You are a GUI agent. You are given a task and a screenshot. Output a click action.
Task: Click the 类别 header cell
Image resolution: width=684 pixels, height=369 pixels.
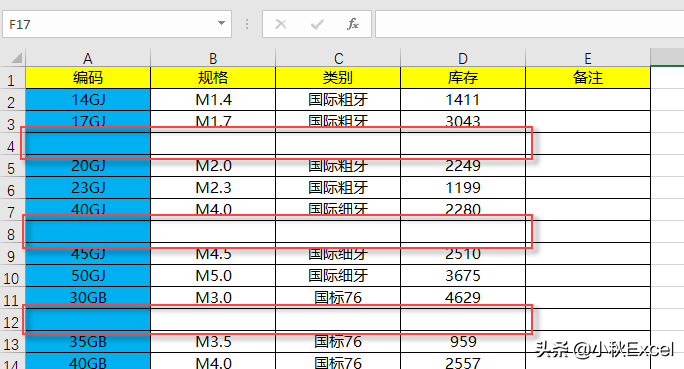coord(338,78)
